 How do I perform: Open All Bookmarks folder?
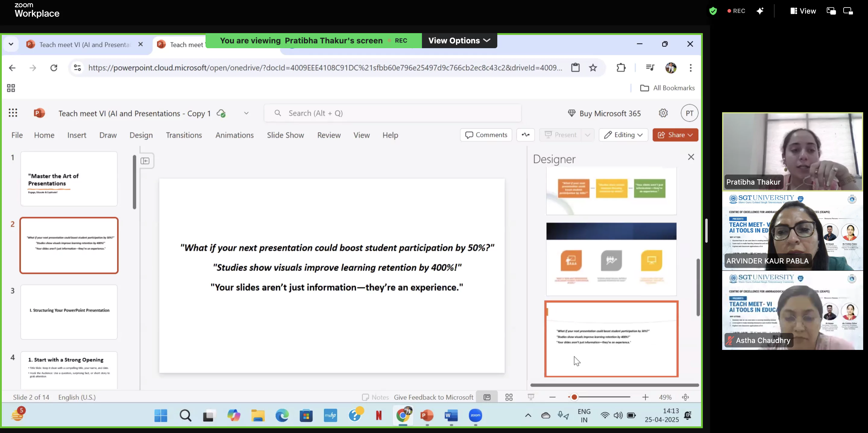668,88
